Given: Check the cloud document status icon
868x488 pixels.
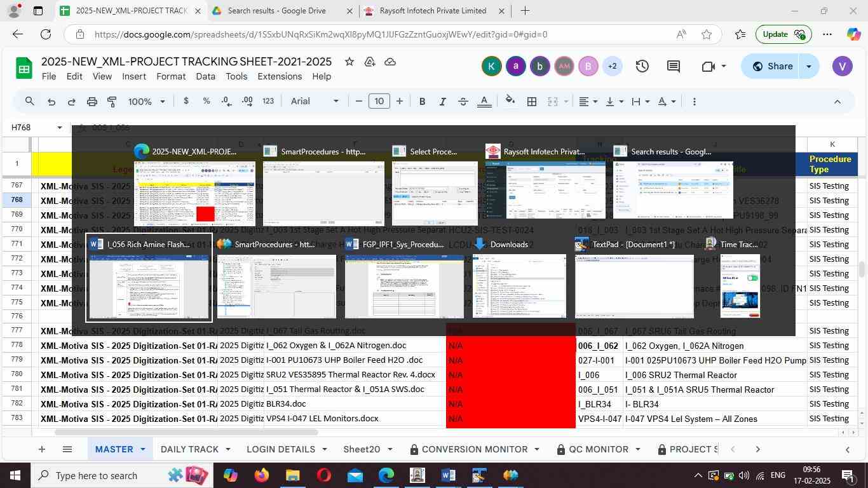Looking at the screenshot, I should [x=390, y=62].
